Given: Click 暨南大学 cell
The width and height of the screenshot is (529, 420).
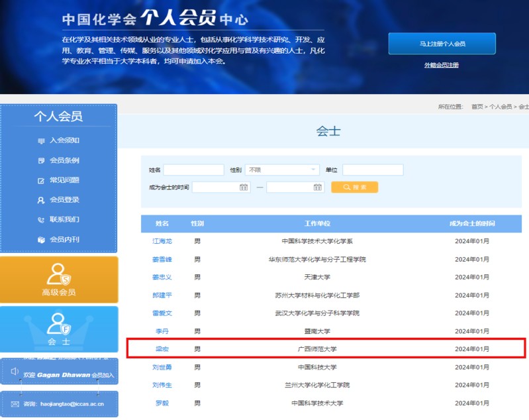Looking at the screenshot, I should (x=317, y=331).
